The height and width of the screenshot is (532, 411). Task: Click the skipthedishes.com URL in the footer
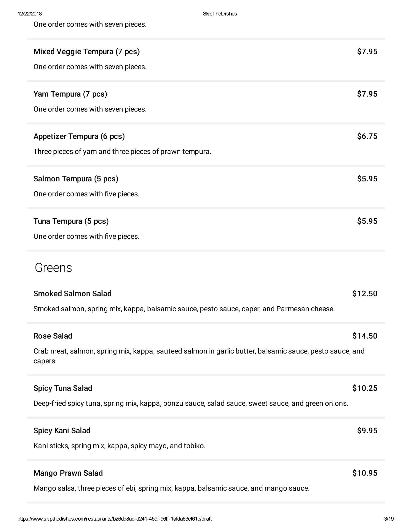(114, 519)
